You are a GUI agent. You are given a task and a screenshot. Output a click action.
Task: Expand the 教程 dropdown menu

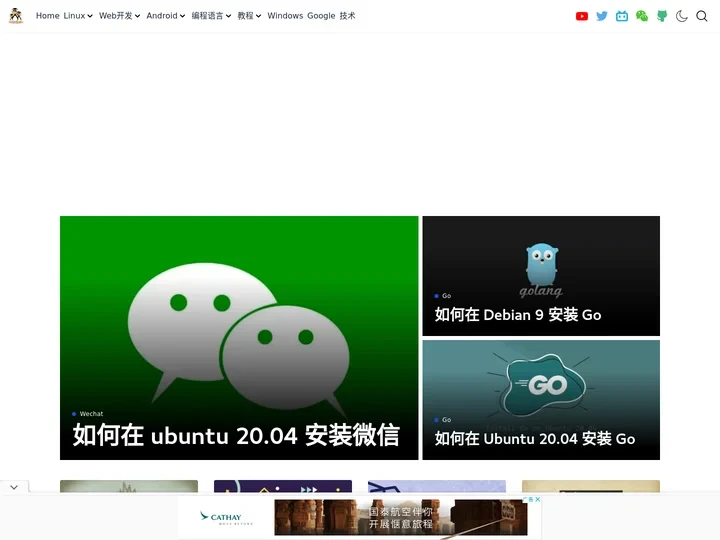(x=249, y=16)
